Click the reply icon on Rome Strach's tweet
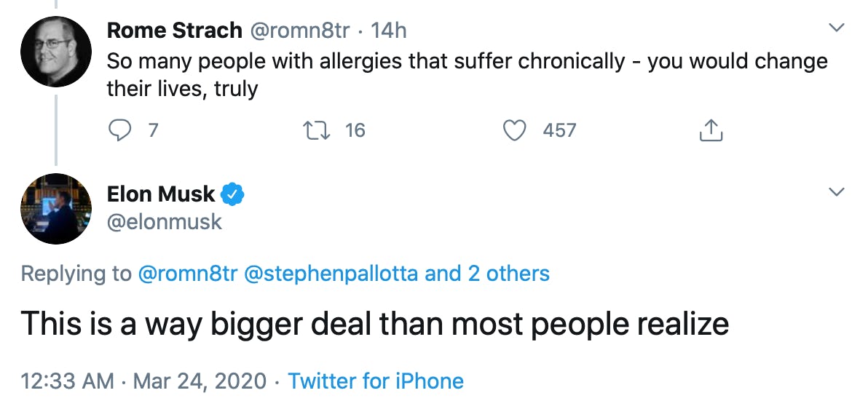The height and width of the screenshot is (409, 868). 118,130
